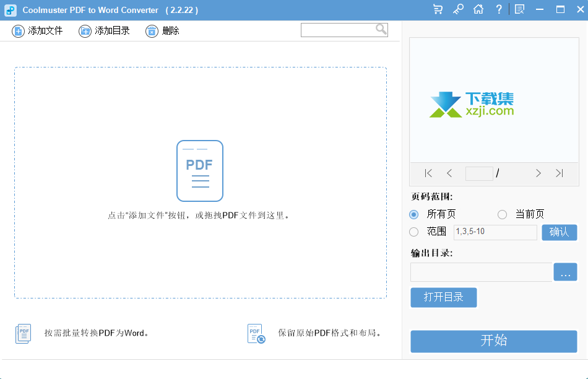The image size is (588, 379).
Task: Select the All Pages (所有页) radio button
Action: [x=413, y=214]
